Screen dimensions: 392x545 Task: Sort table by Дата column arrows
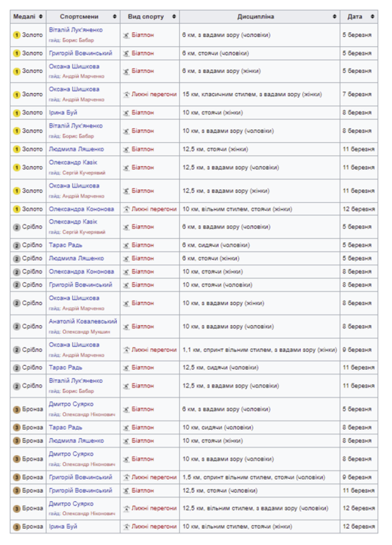coord(372,16)
